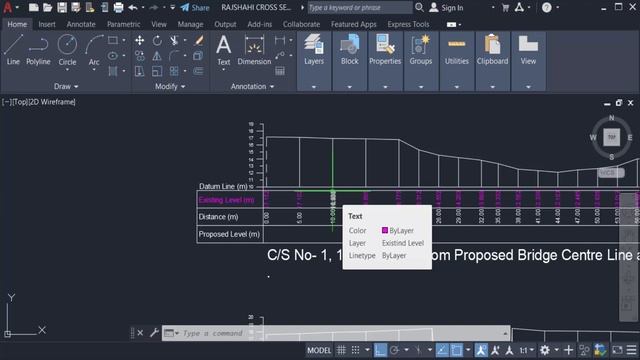This screenshot has height=360, width=640.
Task: Toggle grid display in status bar
Action: coord(341,350)
